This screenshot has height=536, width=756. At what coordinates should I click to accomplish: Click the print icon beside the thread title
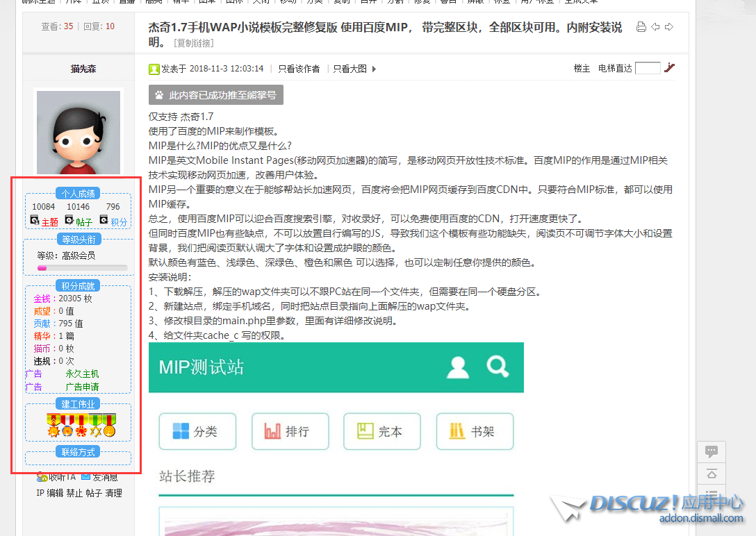pyautogui.click(x=641, y=27)
